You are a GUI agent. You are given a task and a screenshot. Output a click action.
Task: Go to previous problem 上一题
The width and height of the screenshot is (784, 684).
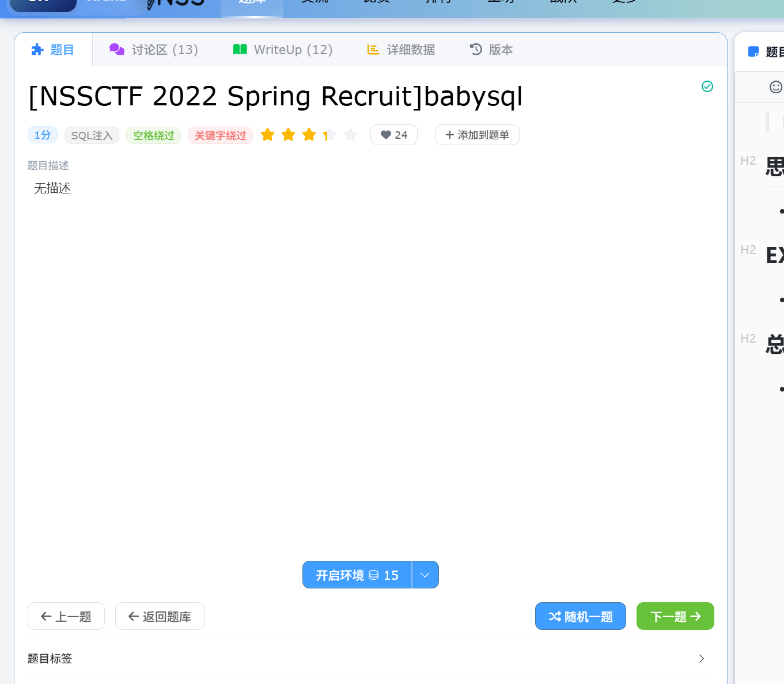click(66, 617)
